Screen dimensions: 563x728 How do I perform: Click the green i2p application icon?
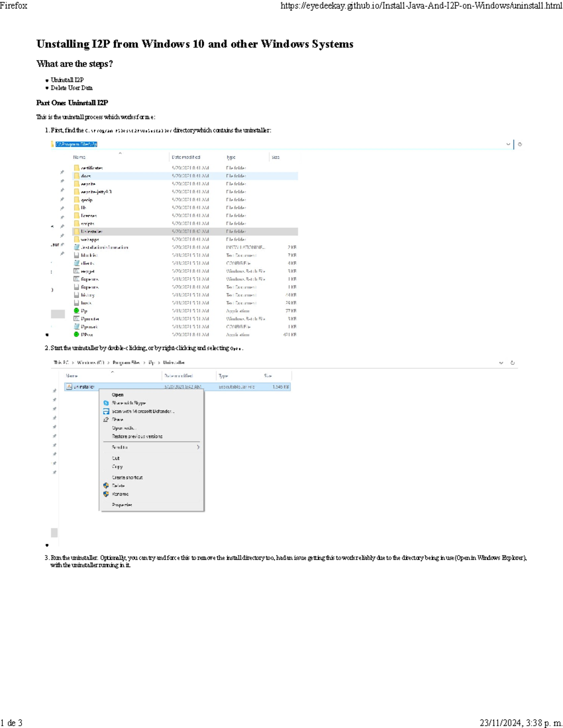click(x=76, y=311)
